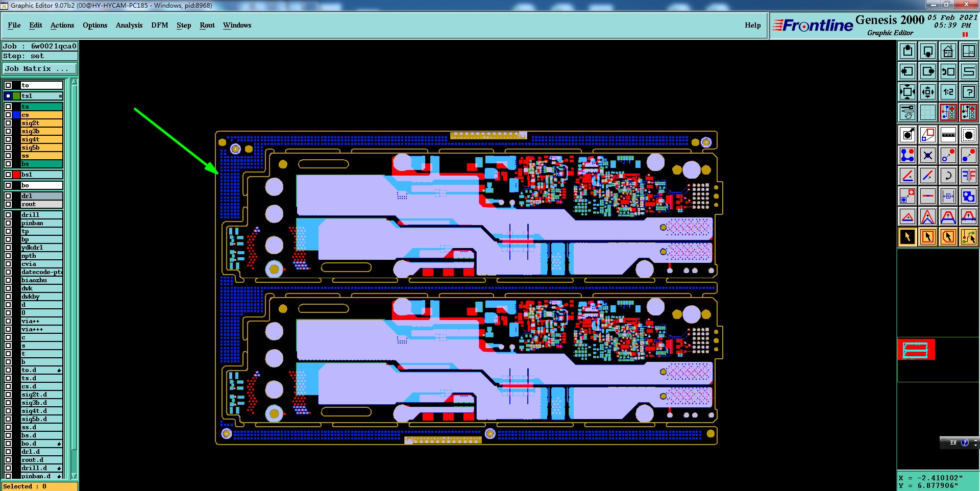This screenshot has height=491, width=980.
Task: Select the ruler measurement tool
Action: pos(948,135)
